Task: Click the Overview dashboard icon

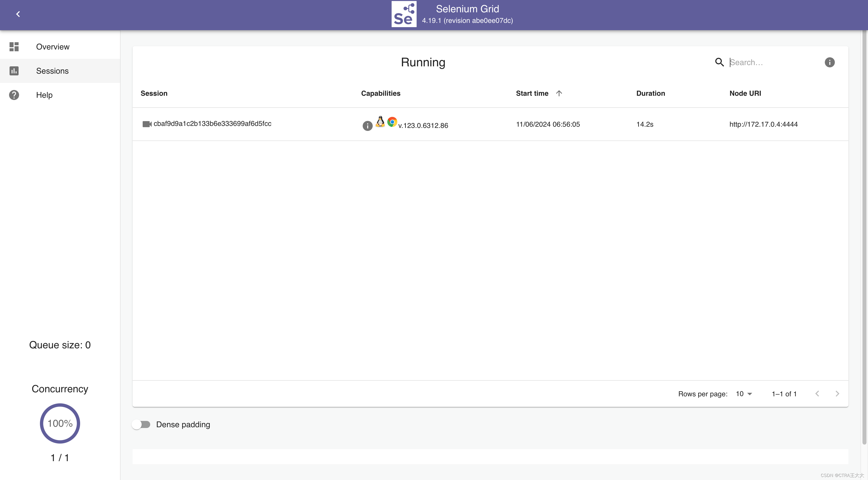Action: coord(14,46)
